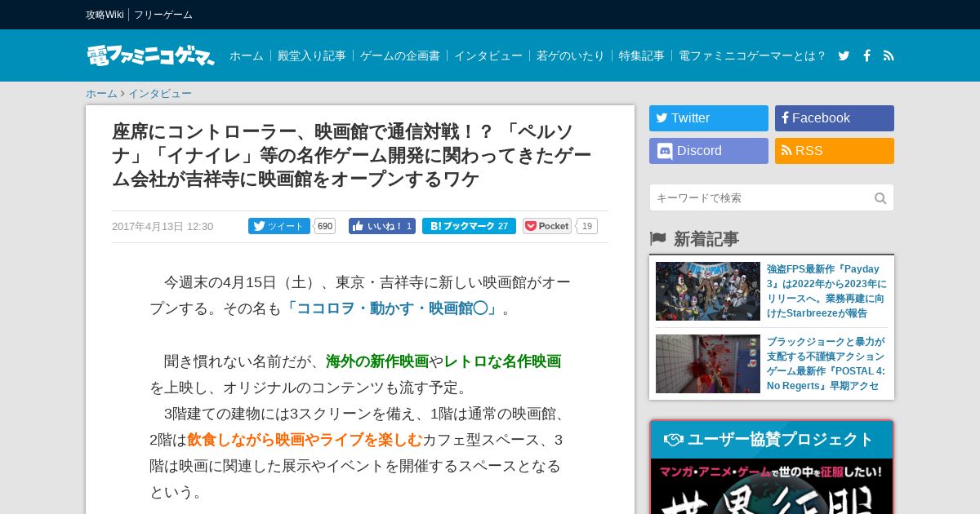Go to ホーム in the main menu
Image resolution: width=980 pixels, height=514 pixels.
point(247,55)
